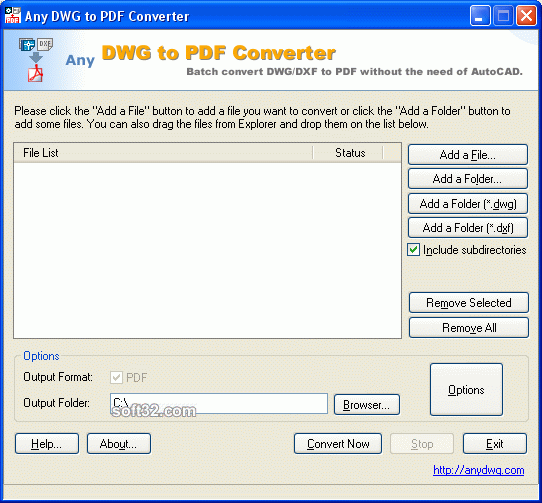Click the disabled PDF output format checkbox
Viewport: 542px width, 503px height.
pos(116,377)
